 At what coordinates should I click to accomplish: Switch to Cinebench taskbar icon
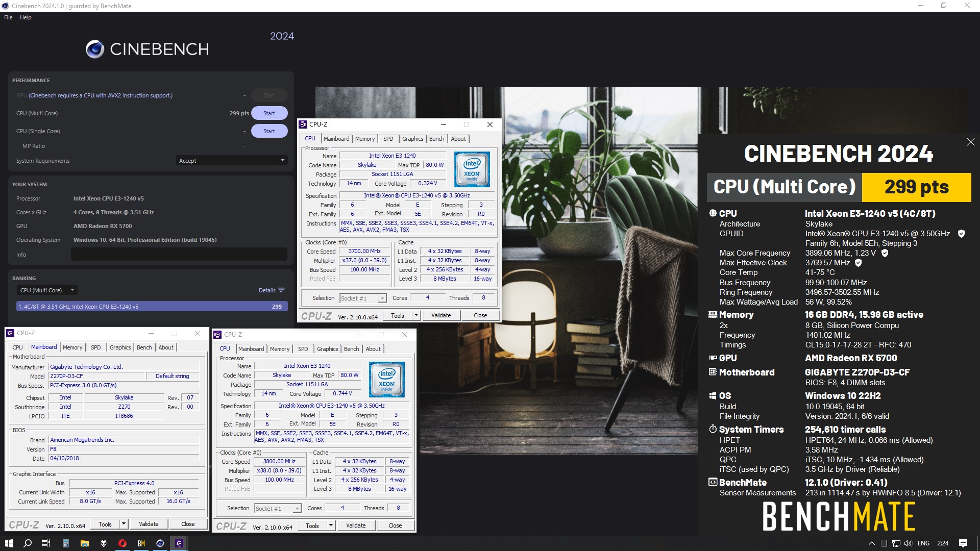coord(160,543)
